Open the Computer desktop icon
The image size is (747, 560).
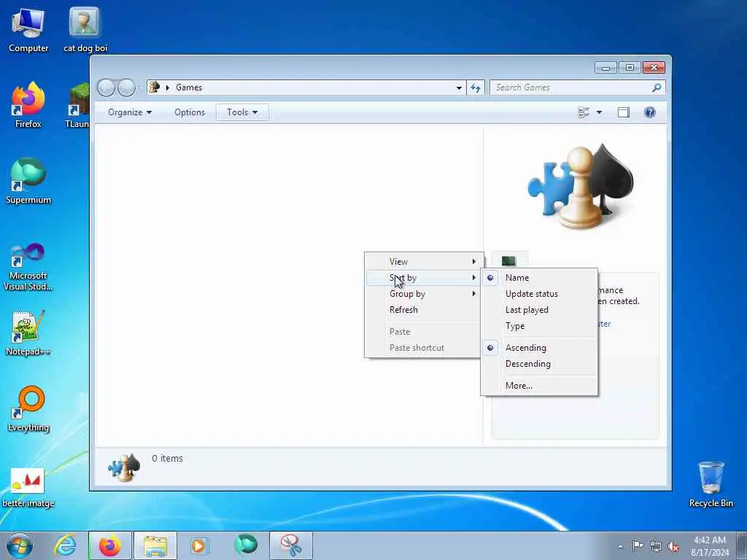coord(28,29)
